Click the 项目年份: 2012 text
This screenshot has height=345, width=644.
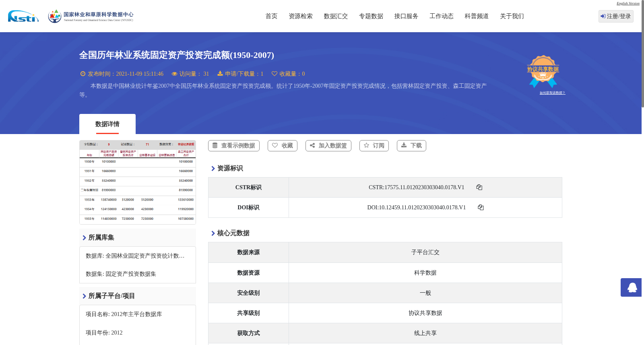pos(104,333)
